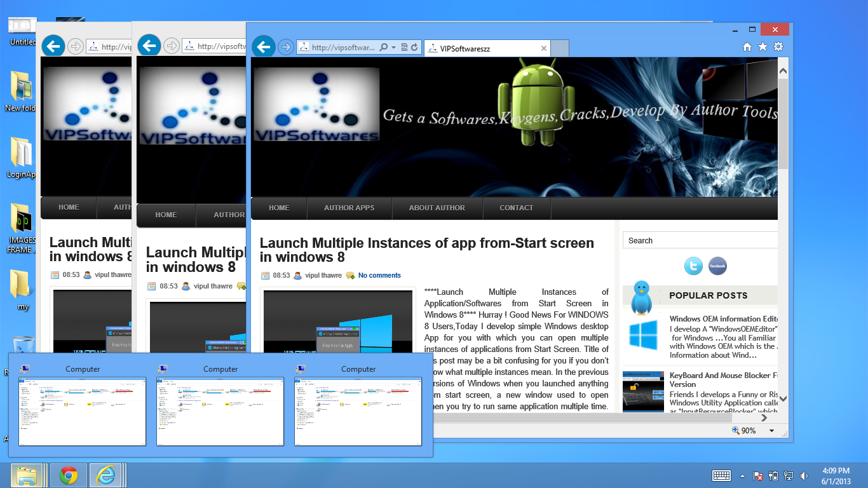Viewport: 868px width, 488px height.
Task: Click the article preview image in front window
Action: 338,322
